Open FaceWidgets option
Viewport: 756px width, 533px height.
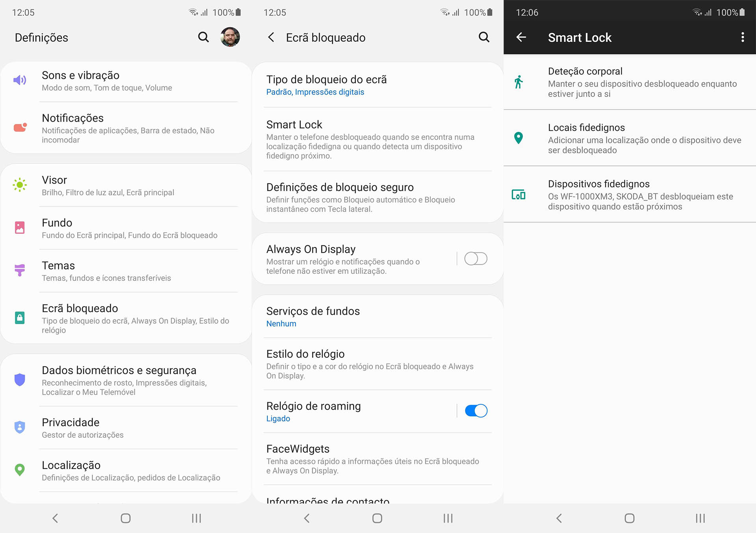coord(377,459)
